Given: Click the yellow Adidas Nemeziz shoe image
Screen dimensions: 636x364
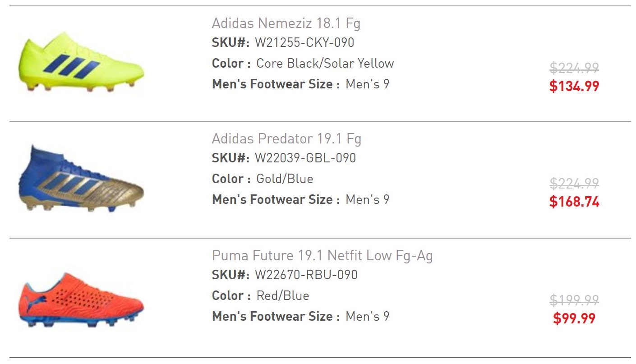Looking at the screenshot, I should point(81,63).
